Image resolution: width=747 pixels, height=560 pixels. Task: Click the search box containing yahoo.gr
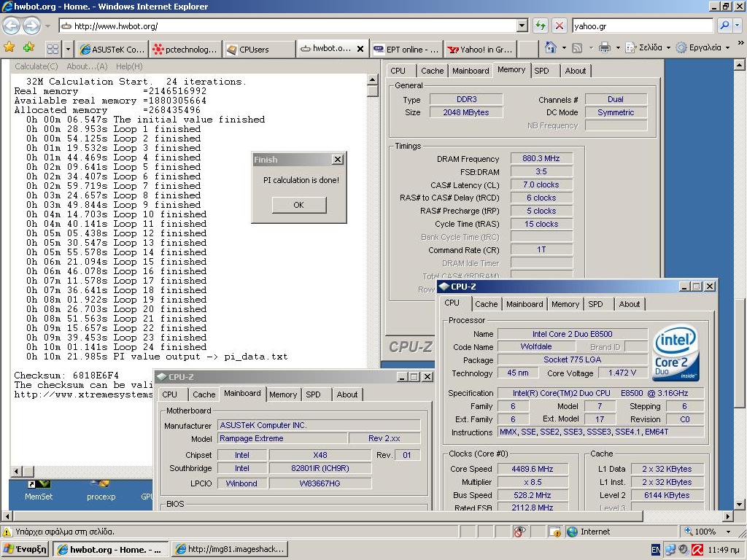(642, 26)
